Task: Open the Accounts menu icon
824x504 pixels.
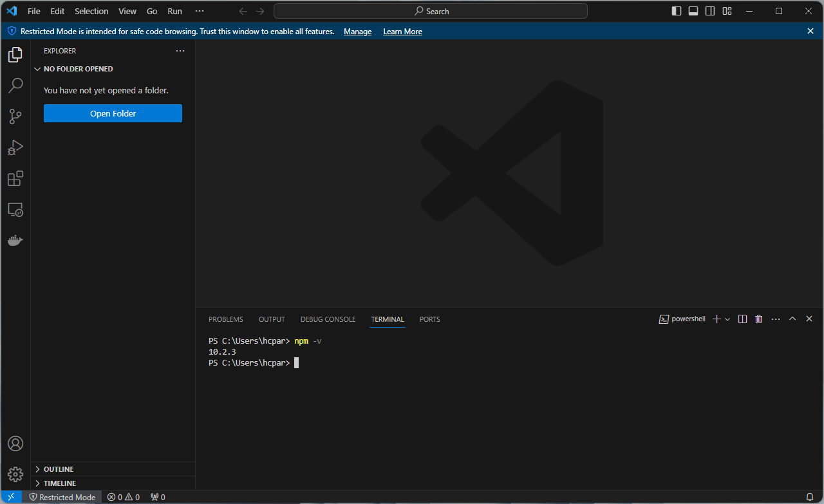Action: [15, 443]
